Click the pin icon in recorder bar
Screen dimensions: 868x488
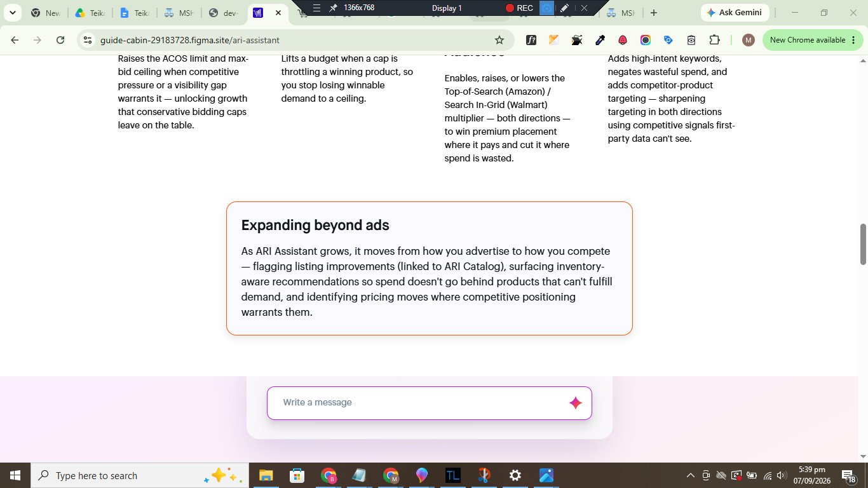[x=334, y=8]
